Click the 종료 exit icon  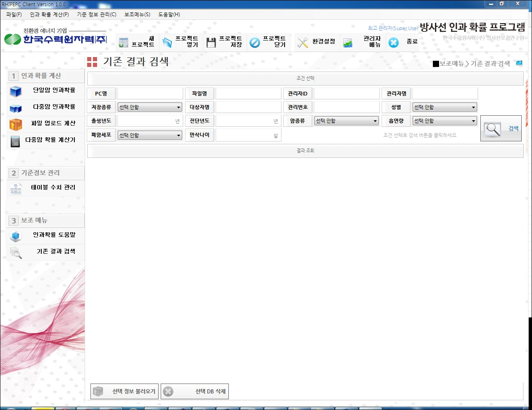(394, 42)
